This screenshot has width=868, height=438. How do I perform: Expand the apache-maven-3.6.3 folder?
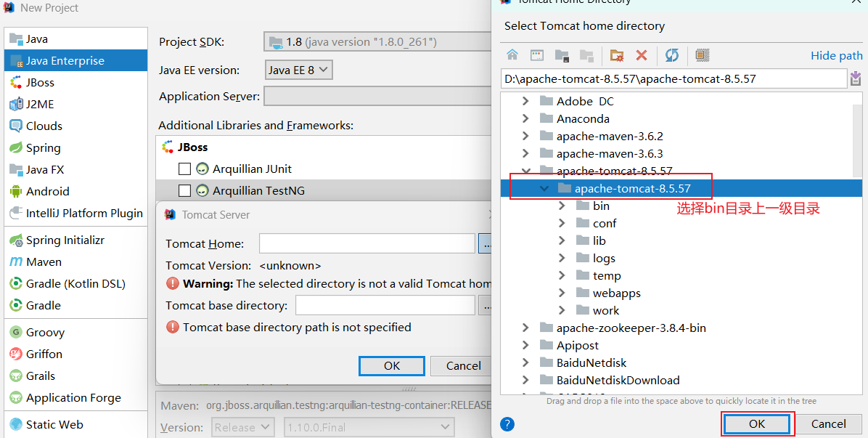(526, 153)
